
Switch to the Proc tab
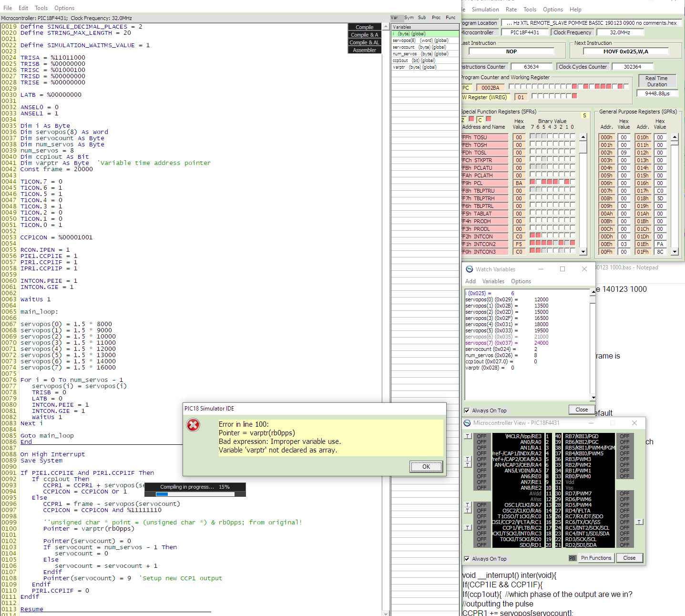pos(436,18)
